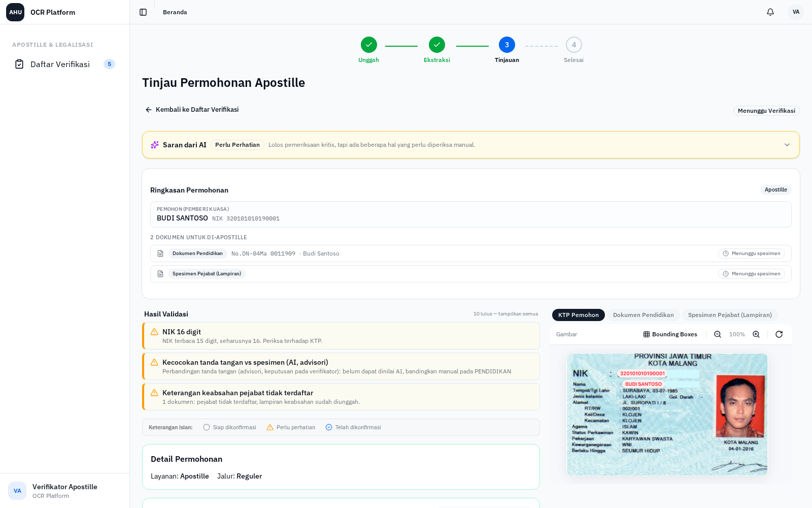Open Daftar Verifikasi in sidebar
Image resolution: width=812 pixels, height=508 pixels.
65,64
